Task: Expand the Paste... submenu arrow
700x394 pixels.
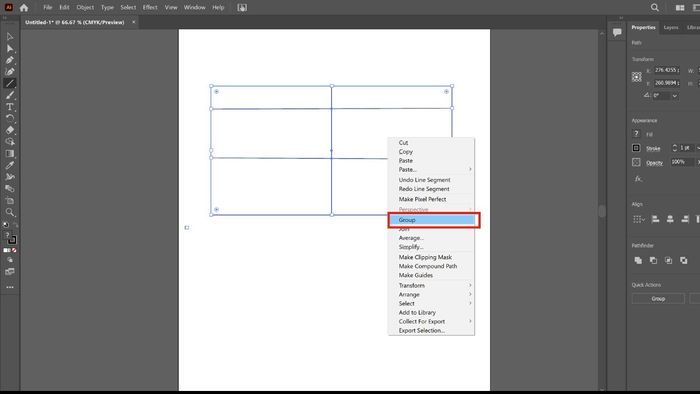Action: [470, 170]
